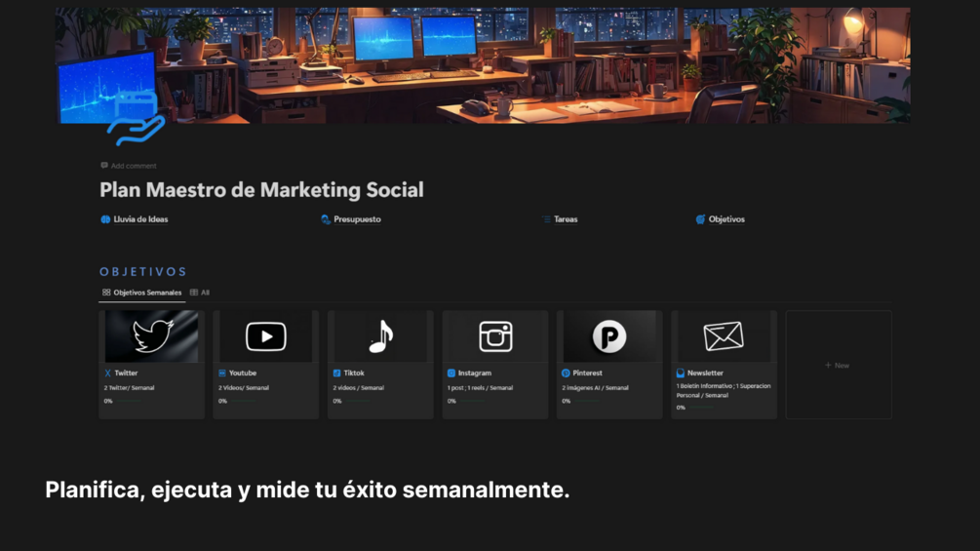Open the Tareas page link

[566, 219]
